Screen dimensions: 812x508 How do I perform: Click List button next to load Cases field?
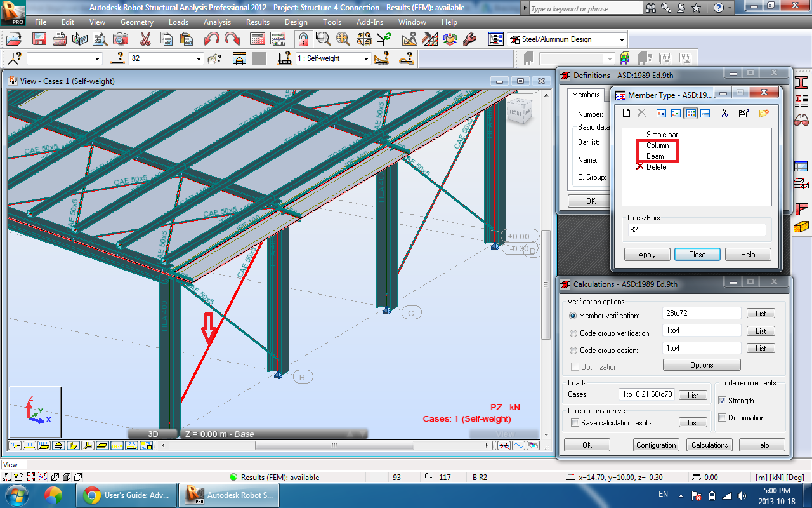pyautogui.click(x=693, y=395)
